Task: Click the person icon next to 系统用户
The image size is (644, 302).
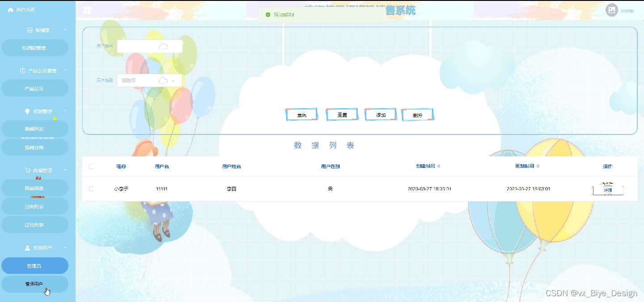Action: coord(27,247)
